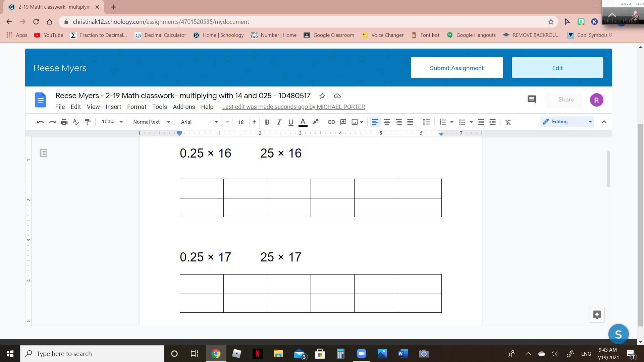Open the text color picker
Viewport: 644px width, 362px height.
tap(303, 122)
